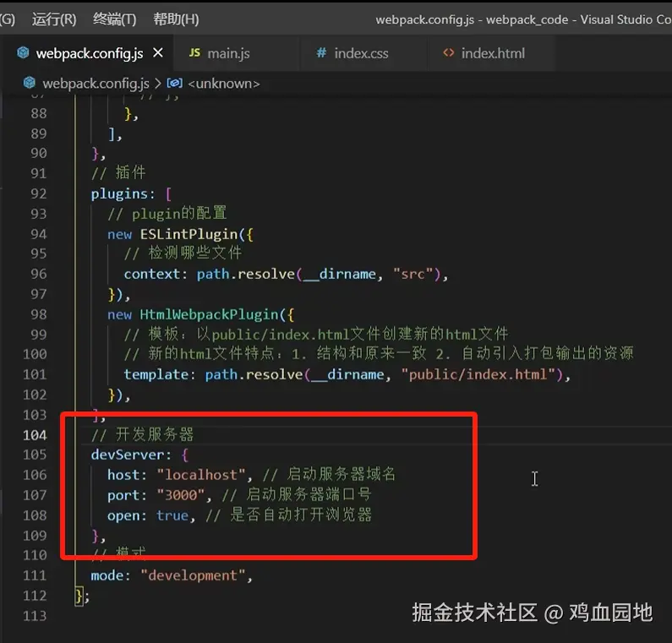Click the comment "// 启动服务器域名" on line 106

pyautogui.click(x=329, y=475)
